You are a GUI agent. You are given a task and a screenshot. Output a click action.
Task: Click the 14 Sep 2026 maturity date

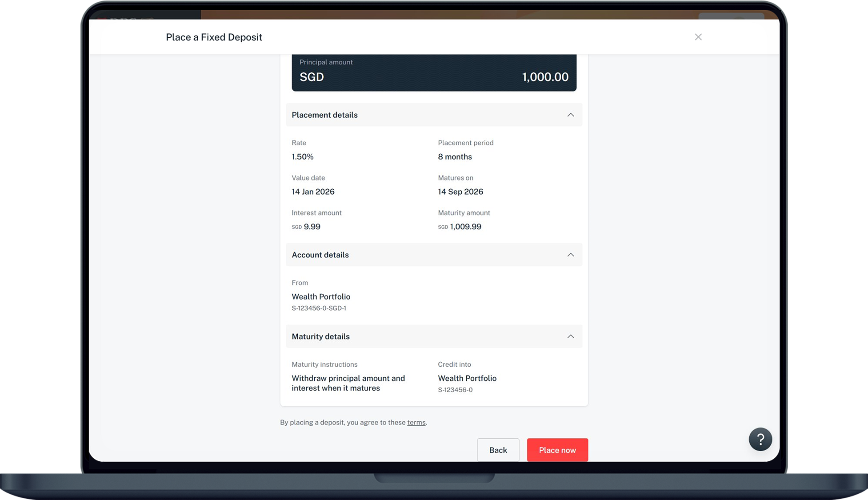(460, 192)
